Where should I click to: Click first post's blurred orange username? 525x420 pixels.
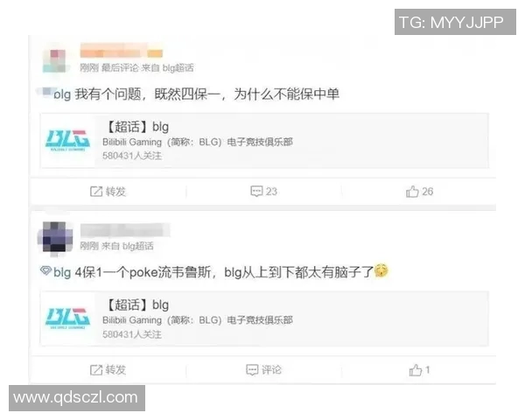click(122, 51)
